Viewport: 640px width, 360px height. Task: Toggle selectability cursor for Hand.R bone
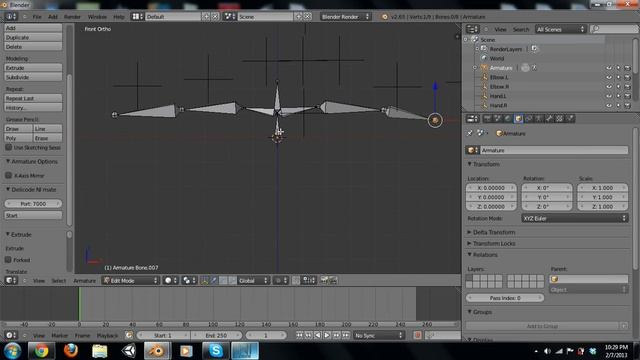pyautogui.click(x=618, y=105)
